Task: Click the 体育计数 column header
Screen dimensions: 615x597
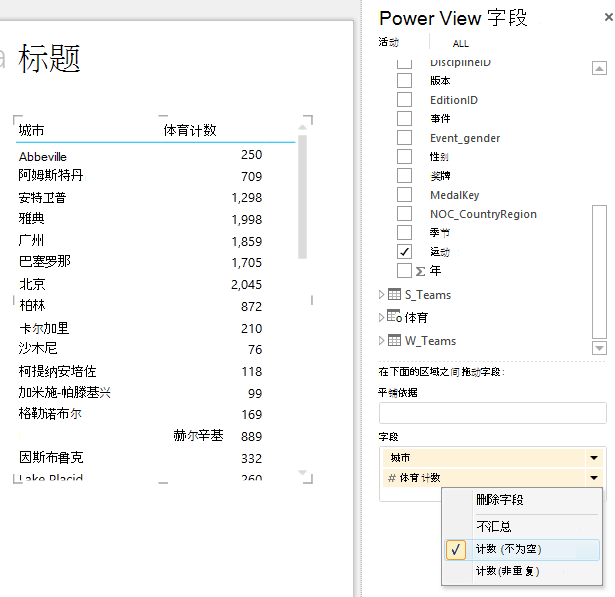Action: [x=190, y=130]
